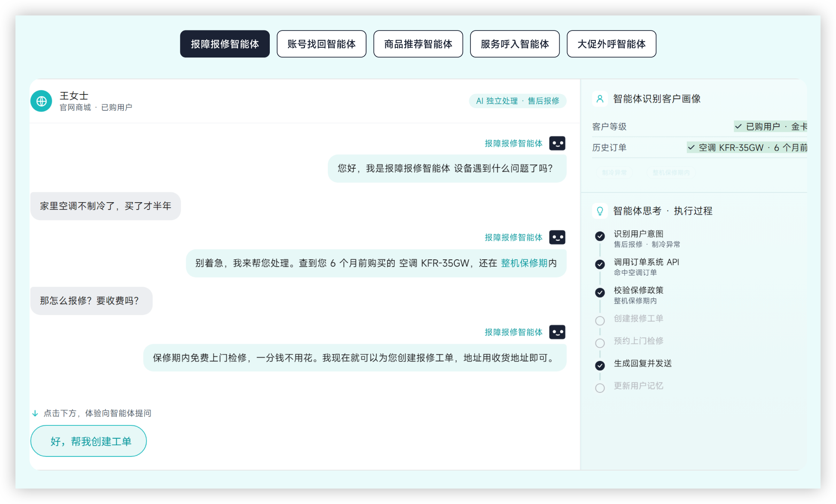Click the robot avatar above the 保修期内免费 reply

pos(557,332)
